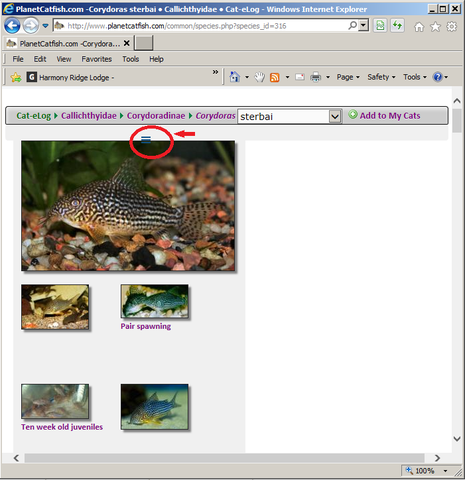Open the Edit menu
The height and width of the screenshot is (480, 465).
pyautogui.click(x=40, y=59)
